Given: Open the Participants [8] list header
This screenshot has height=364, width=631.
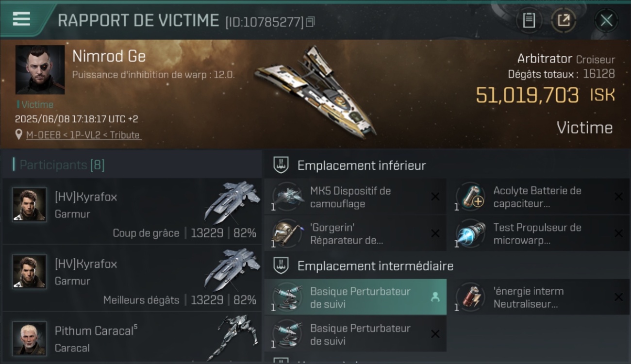Looking at the screenshot, I should click(x=62, y=165).
